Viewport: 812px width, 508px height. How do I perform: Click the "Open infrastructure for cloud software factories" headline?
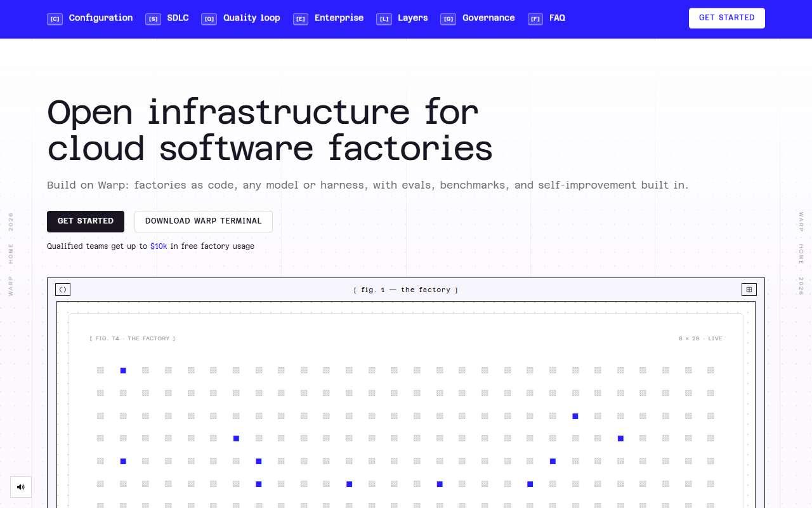pyautogui.click(x=270, y=131)
